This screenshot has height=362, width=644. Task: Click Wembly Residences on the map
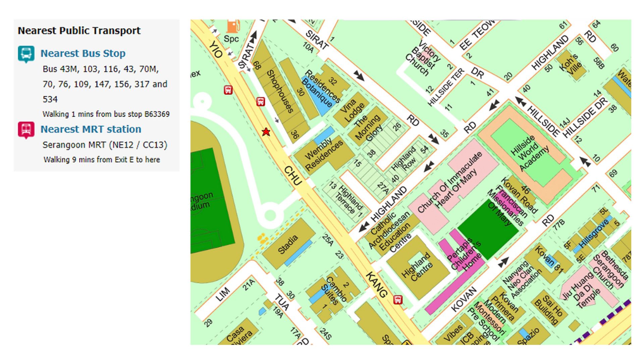click(x=324, y=155)
